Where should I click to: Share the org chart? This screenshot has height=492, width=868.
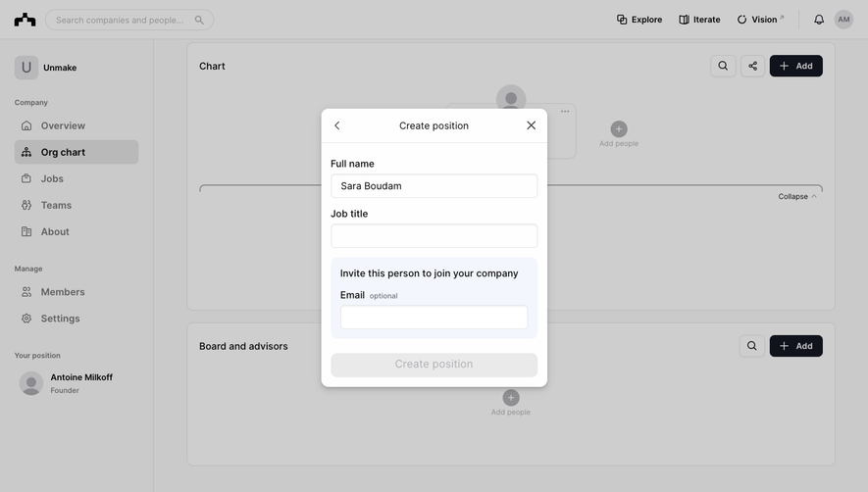(x=753, y=66)
